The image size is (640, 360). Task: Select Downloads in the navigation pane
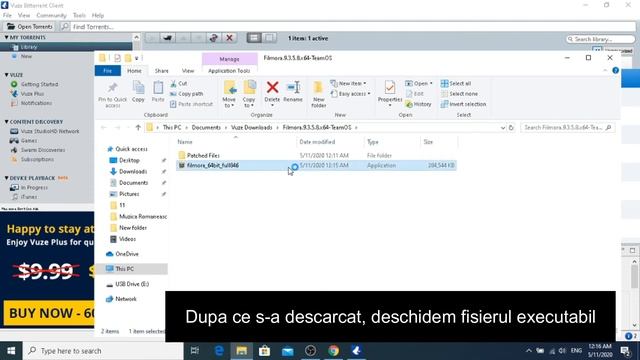133,171
